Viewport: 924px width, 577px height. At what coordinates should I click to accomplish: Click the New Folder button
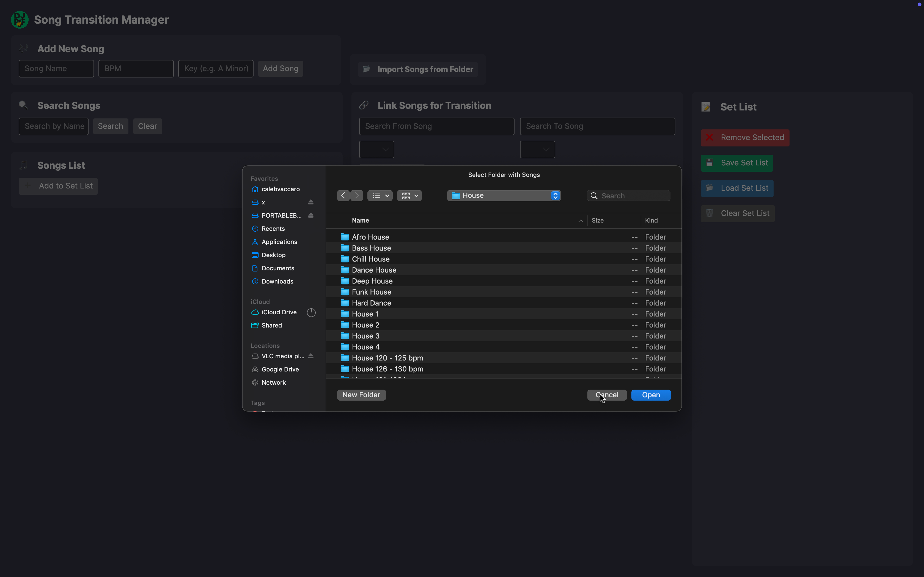(361, 395)
